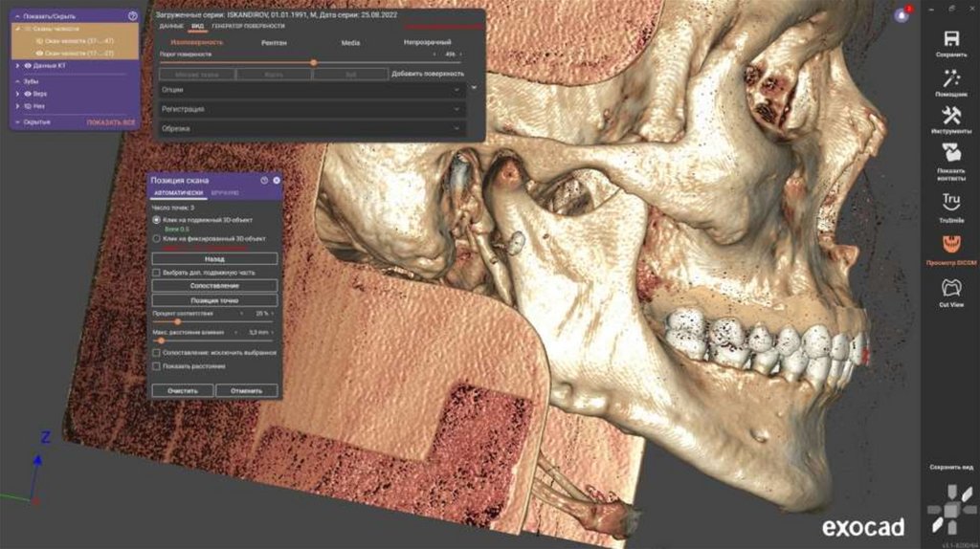Open the Инструменты tools icon
The width and height of the screenshot is (980, 549).
(x=951, y=116)
